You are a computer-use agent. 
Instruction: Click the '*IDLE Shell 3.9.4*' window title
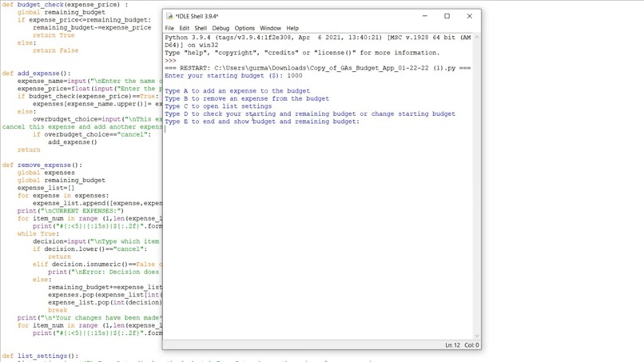197,16
